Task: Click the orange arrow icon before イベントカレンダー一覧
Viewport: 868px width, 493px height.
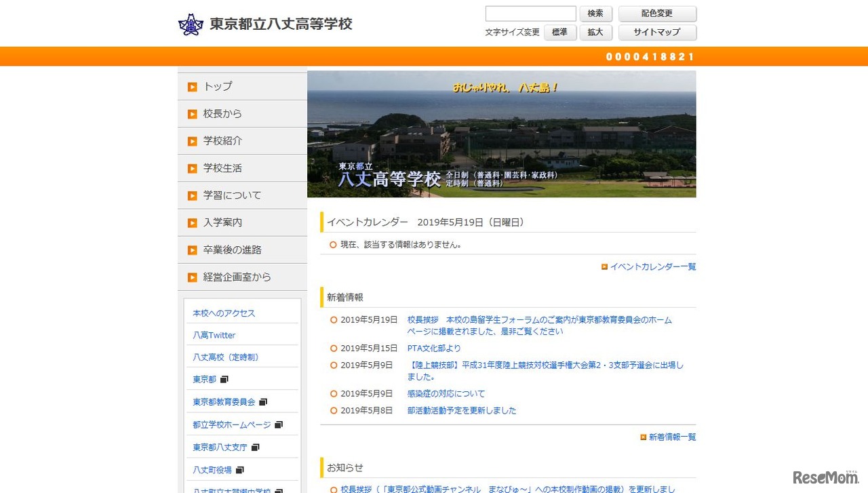Action: point(604,267)
